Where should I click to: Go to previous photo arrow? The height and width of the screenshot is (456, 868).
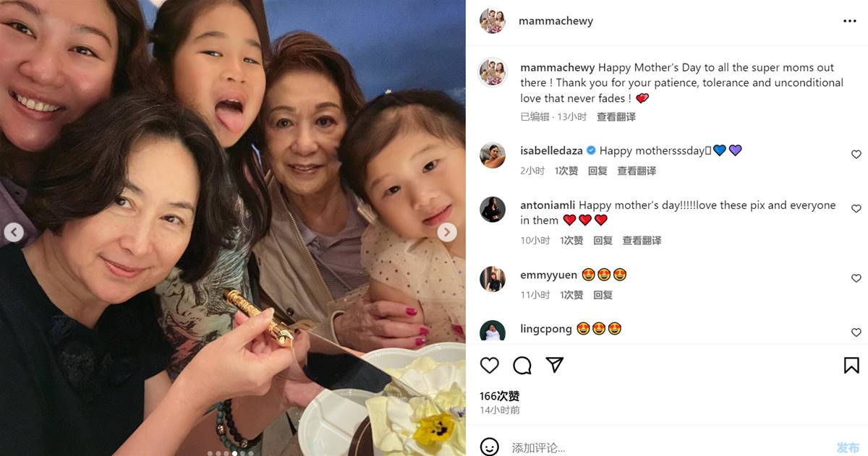point(14,232)
